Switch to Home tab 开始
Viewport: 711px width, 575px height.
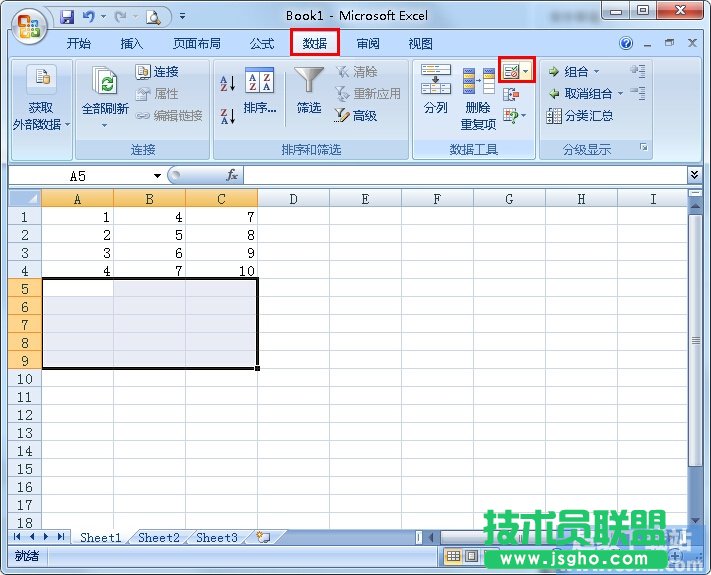click(x=79, y=44)
